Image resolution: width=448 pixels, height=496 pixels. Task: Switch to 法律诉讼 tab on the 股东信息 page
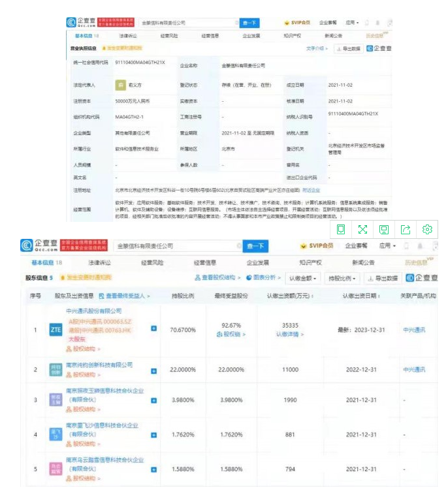(x=100, y=262)
